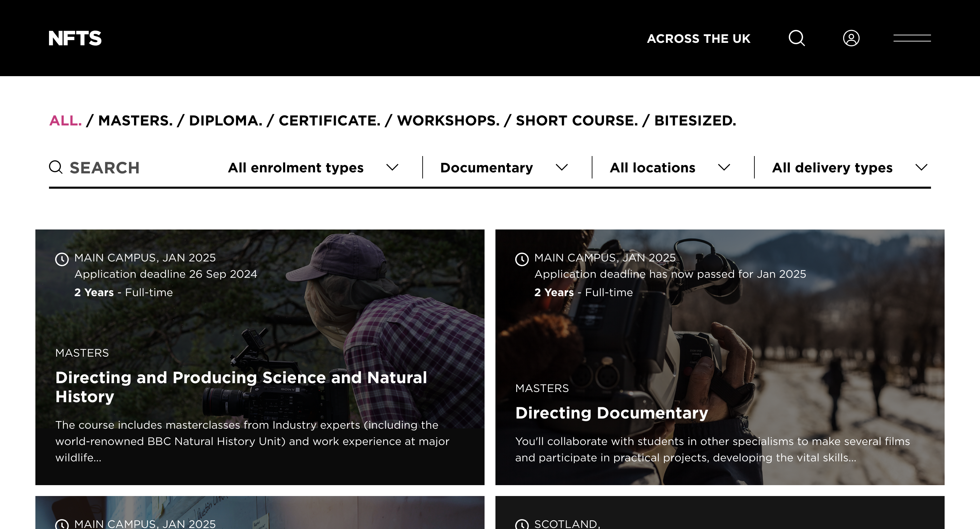Expand the All locations dropdown
Image resolution: width=980 pixels, height=529 pixels.
tap(670, 168)
